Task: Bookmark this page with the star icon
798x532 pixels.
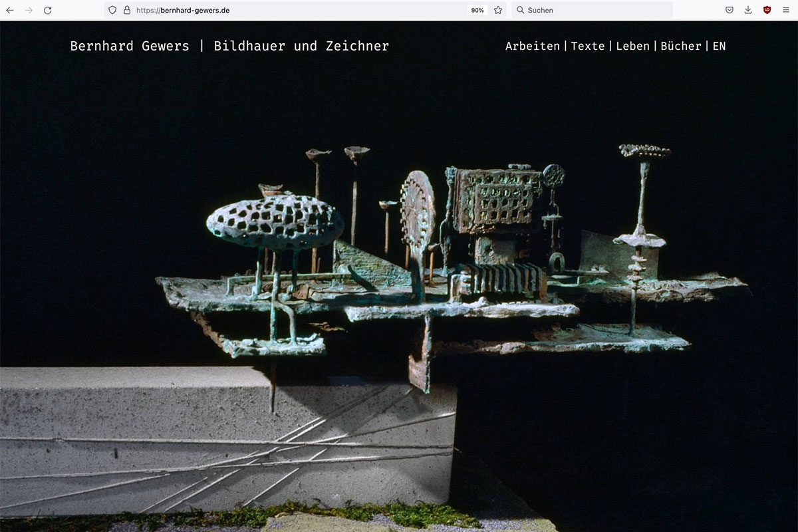Action: 498,10
